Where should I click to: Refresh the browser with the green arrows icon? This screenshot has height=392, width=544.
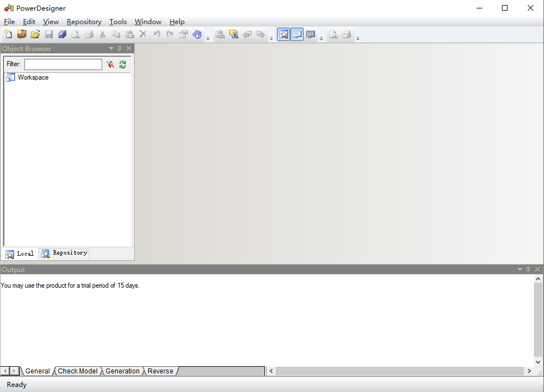point(123,64)
